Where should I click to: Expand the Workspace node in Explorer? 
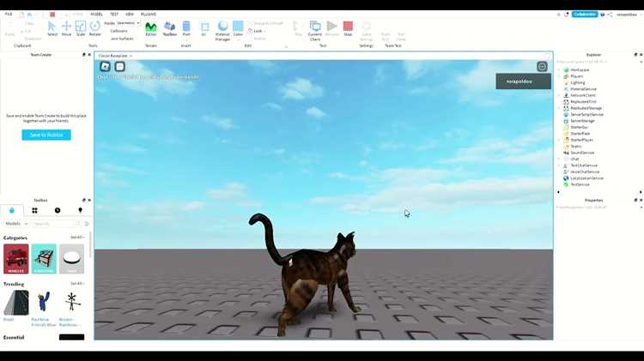559,70
